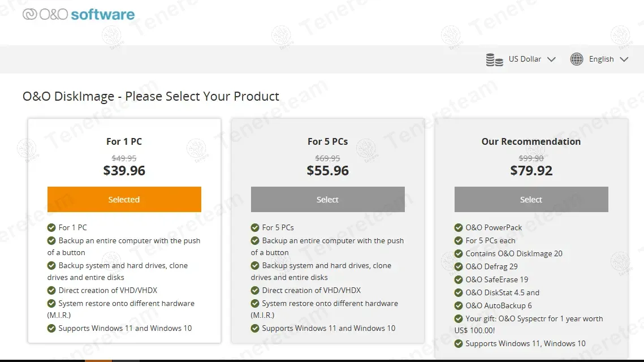
Task: Click the orange Selected button
Action: pos(124,200)
